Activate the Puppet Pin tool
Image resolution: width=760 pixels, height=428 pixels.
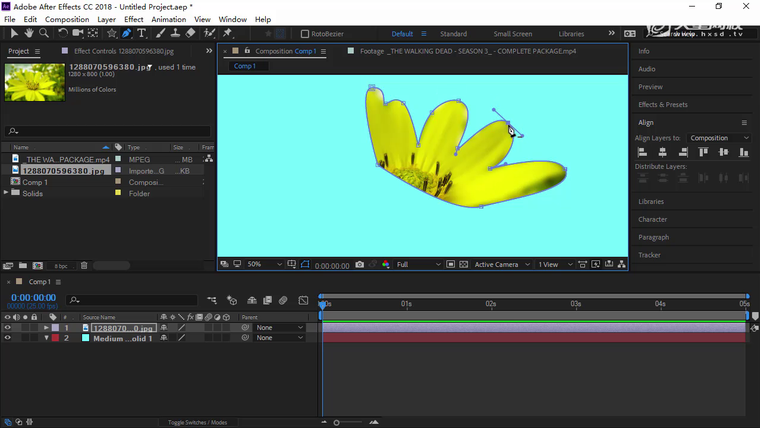225,33
